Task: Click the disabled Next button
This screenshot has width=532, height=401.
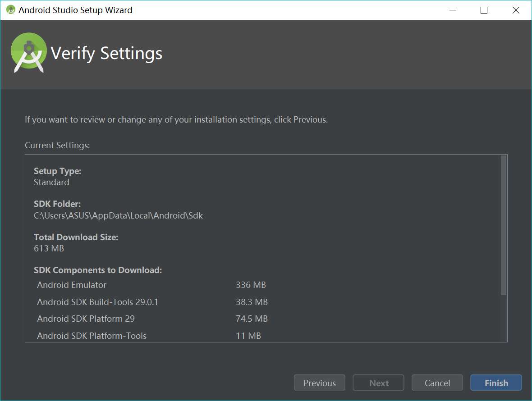Action: coord(378,383)
